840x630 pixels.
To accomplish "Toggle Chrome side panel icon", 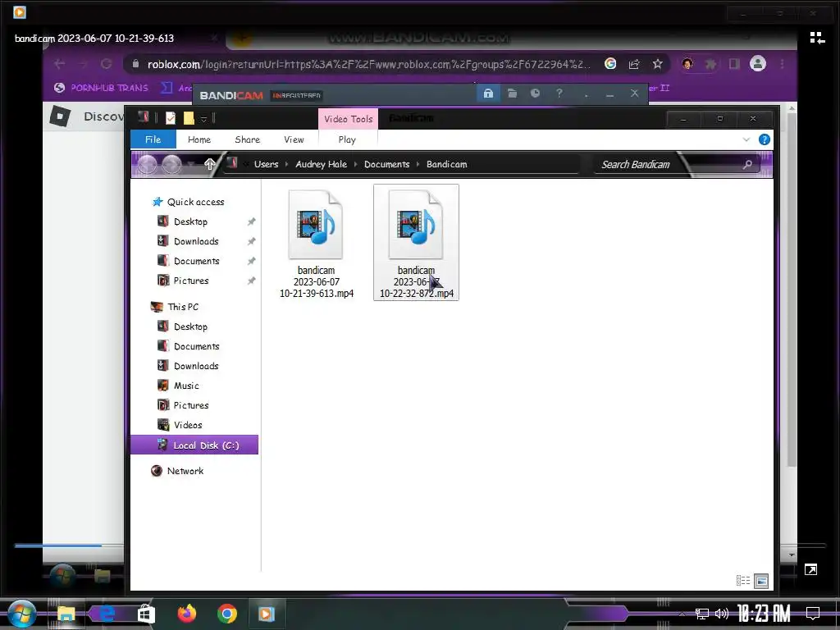I will coord(734,64).
